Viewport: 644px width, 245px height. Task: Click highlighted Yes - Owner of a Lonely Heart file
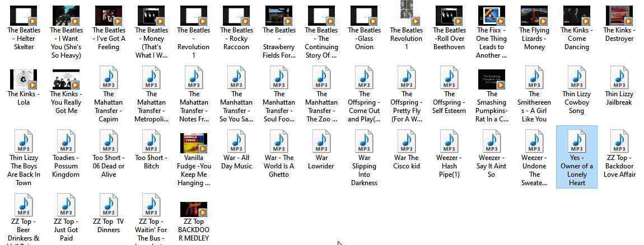click(x=577, y=157)
